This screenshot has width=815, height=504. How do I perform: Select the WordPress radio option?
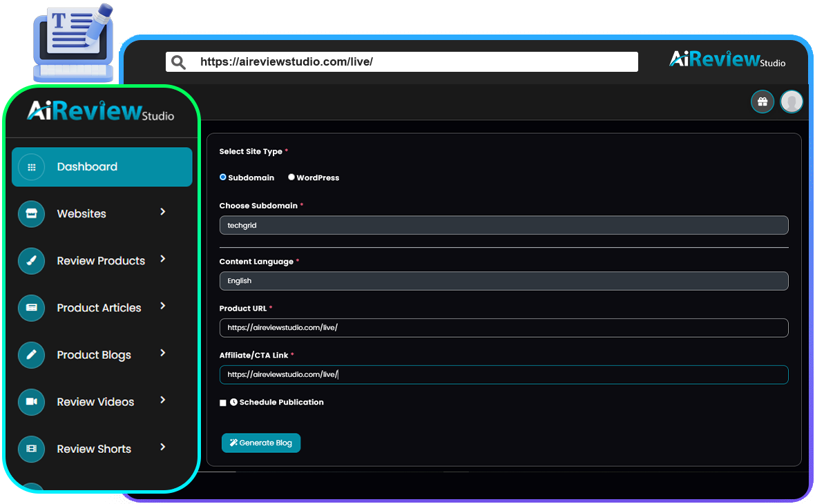[291, 177]
